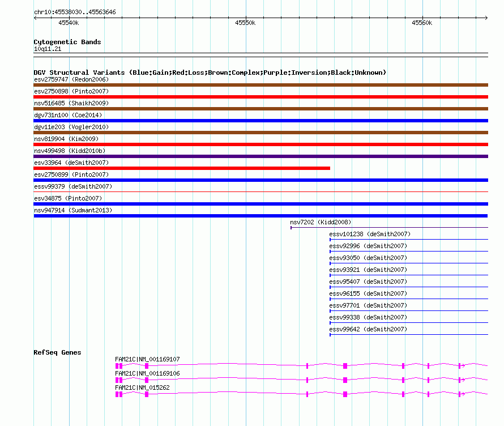Viewport: 504px width, 426px height.
Task: Select the 10q11.21 band label
Action: coord(48,49)
